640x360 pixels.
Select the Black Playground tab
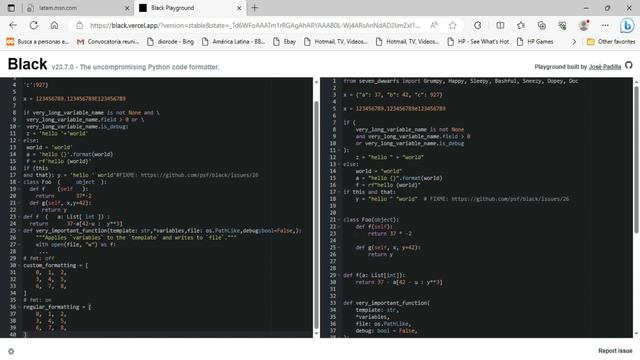[190, 8]
